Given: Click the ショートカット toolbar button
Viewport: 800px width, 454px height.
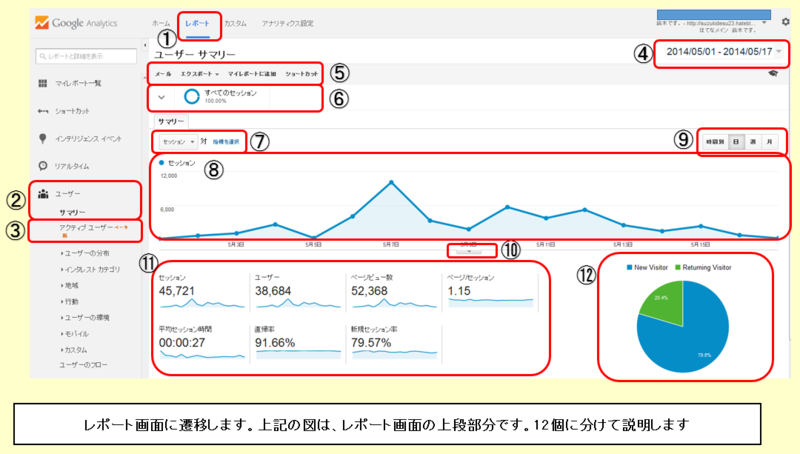Looking at the screenshot, I should click(302, 74).
